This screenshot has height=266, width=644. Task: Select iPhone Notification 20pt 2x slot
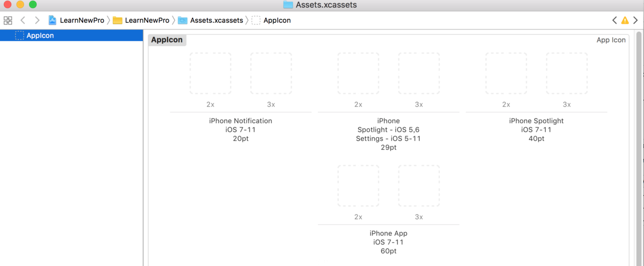210,73
